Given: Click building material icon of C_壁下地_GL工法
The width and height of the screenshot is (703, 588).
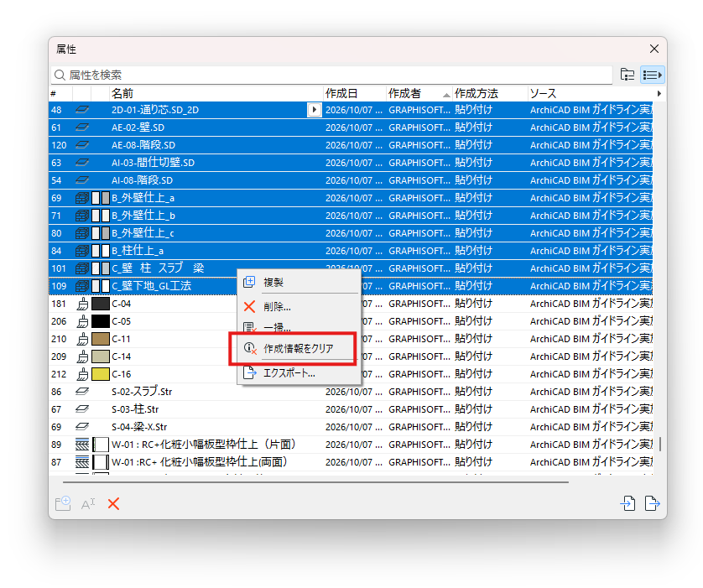Looking at the screenshot, I should click(82, 286).
